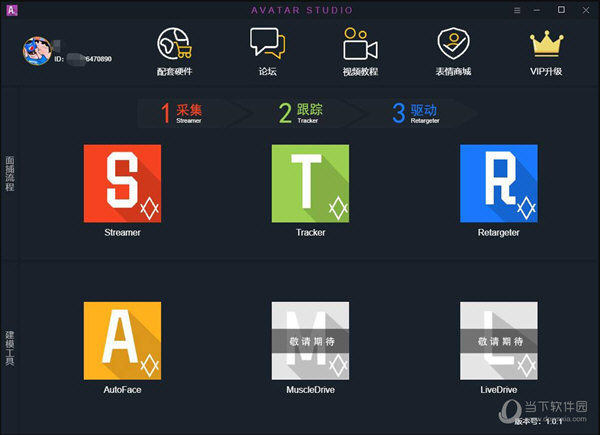Click the VIP升级 crown icon

click(546, 51)
